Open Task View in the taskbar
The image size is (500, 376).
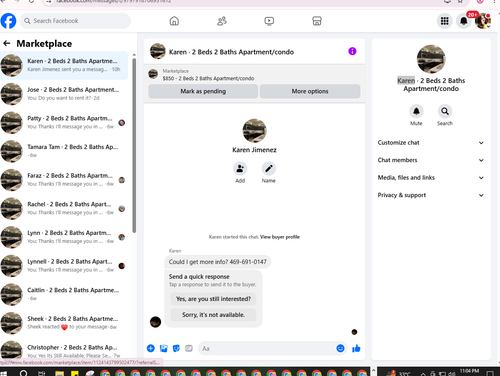click(x=41, y=373)
